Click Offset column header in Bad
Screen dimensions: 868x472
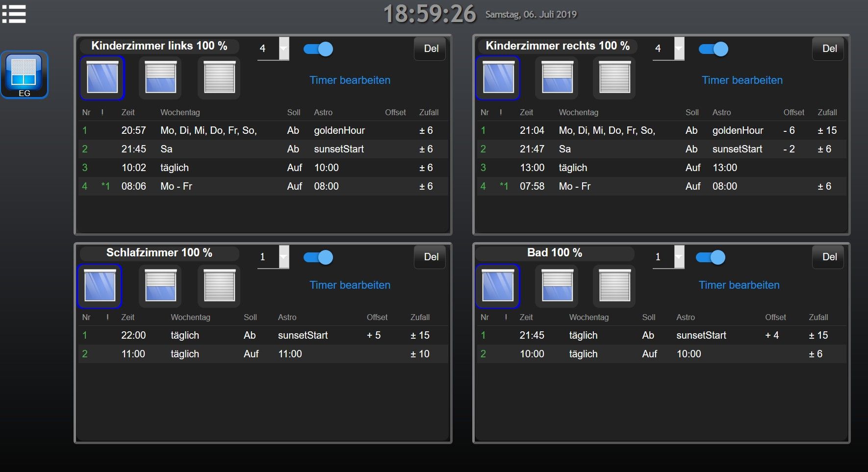pyautogui.click(x=775, y=317)
